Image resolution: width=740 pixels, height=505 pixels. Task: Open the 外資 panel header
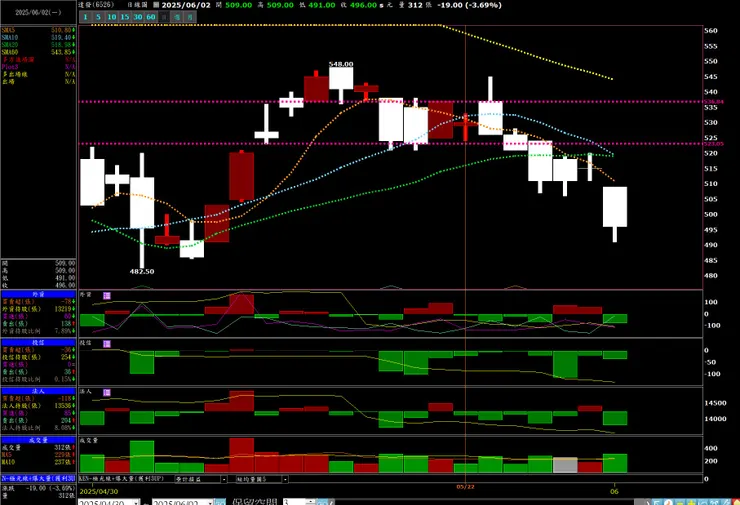coord(38,294)
